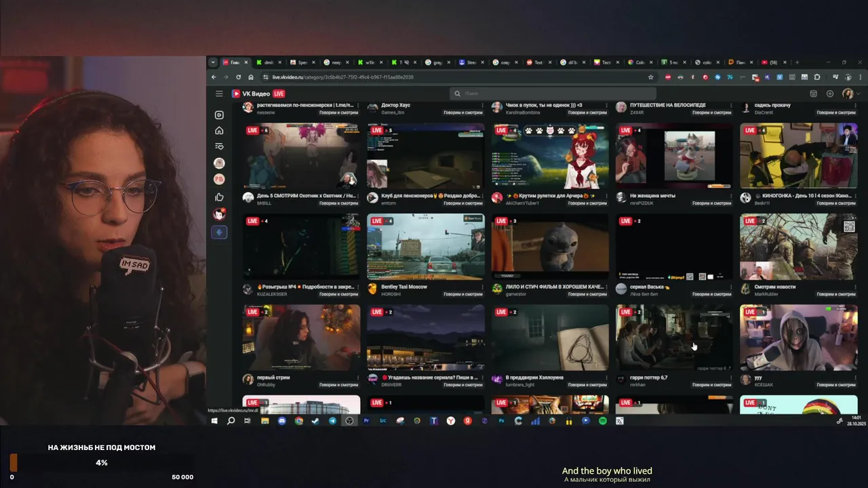The height and width of the screenshot is (488, 868).
Task: Open the Bentley Taxi Moscow stream thumbnail
Action: click(426, 246)
